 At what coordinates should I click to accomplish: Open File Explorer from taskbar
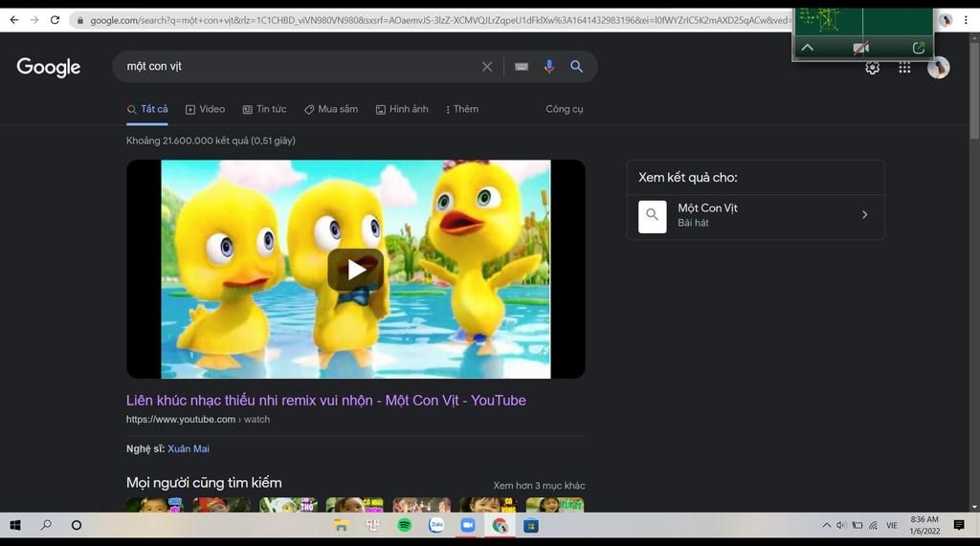point(341,525)
